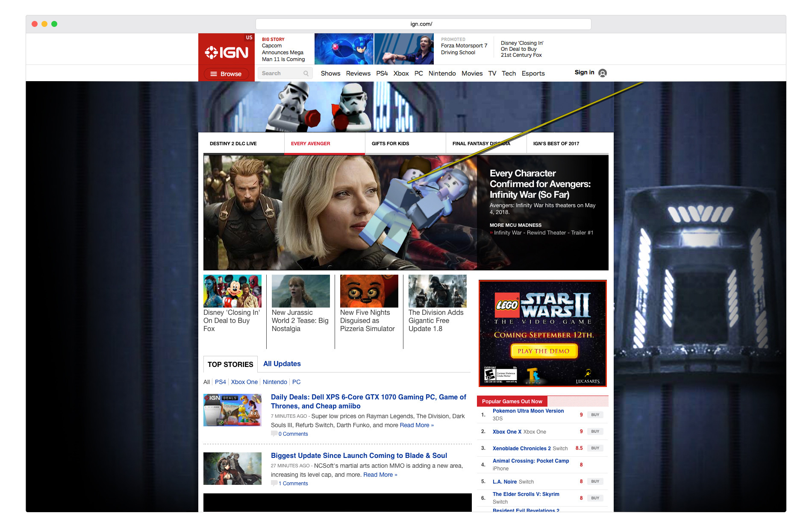Click Buy for Xenoblade Chronicles 2
The width and height of the screenshot is (812, 522).
(595, 448)
